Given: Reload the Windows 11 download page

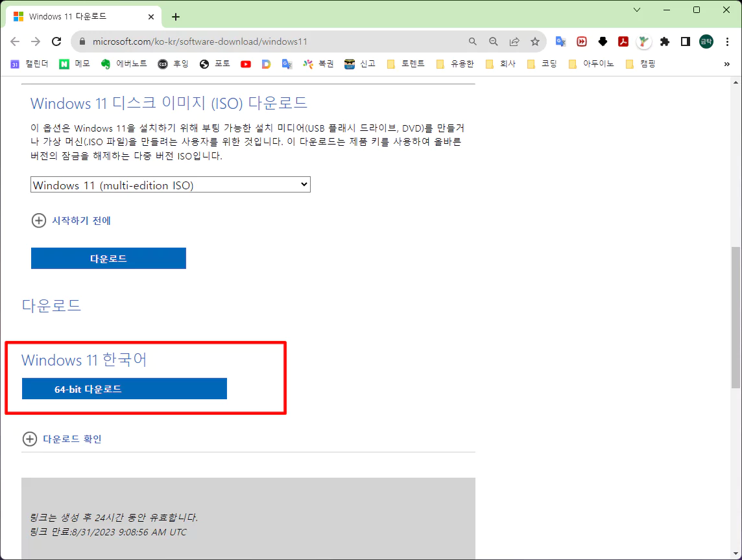Looking at the screenshot, I should click(x=56, y=41).
